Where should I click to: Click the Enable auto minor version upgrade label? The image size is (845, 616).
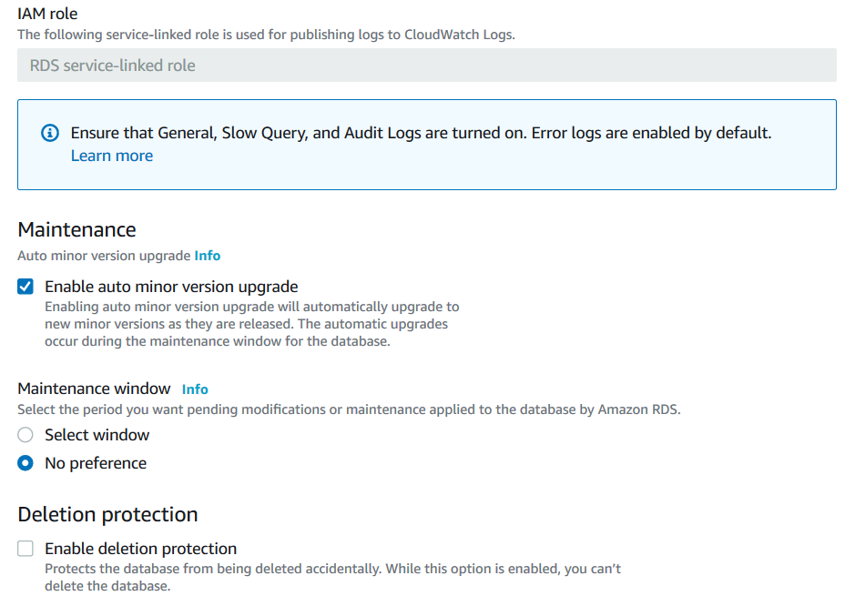point(171,287)
